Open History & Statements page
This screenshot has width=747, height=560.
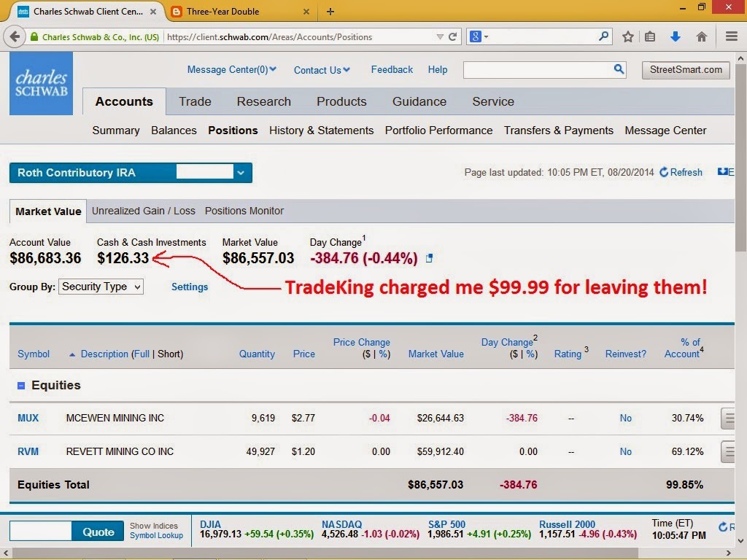point(321,131)
